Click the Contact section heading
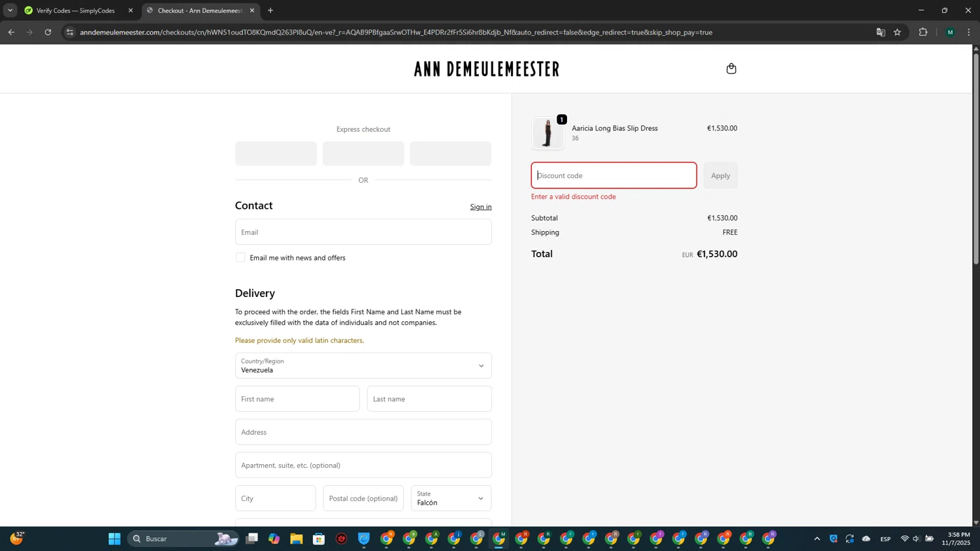Image resolution: width=980 pixels, height=551 pixels. (253, 206)
